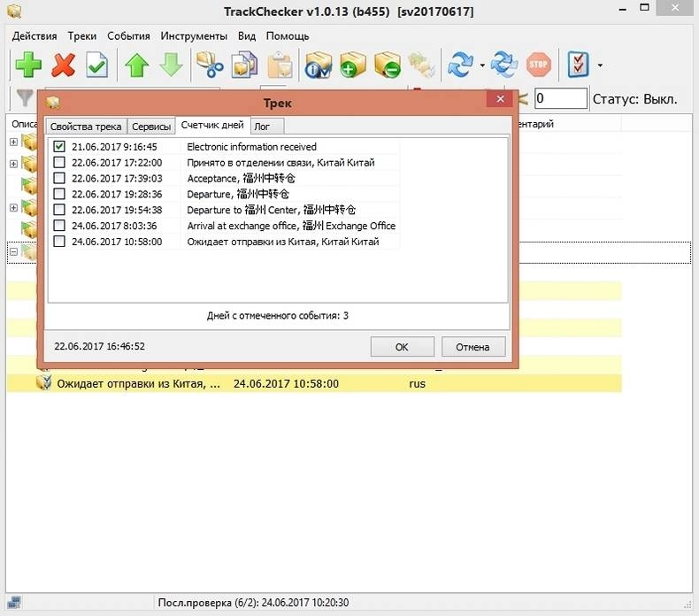Open dropdown arrow next to checklist icon
The height and width of the screenshot is (616, 699).
600,65
